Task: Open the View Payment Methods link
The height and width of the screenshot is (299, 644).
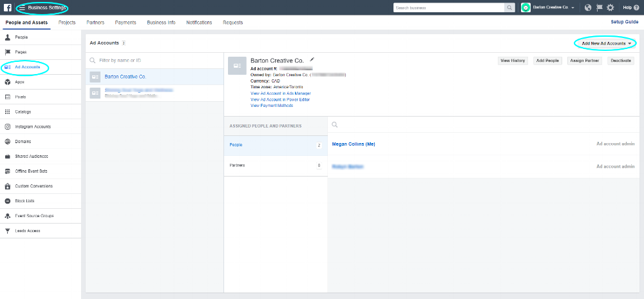Action: 272,106
